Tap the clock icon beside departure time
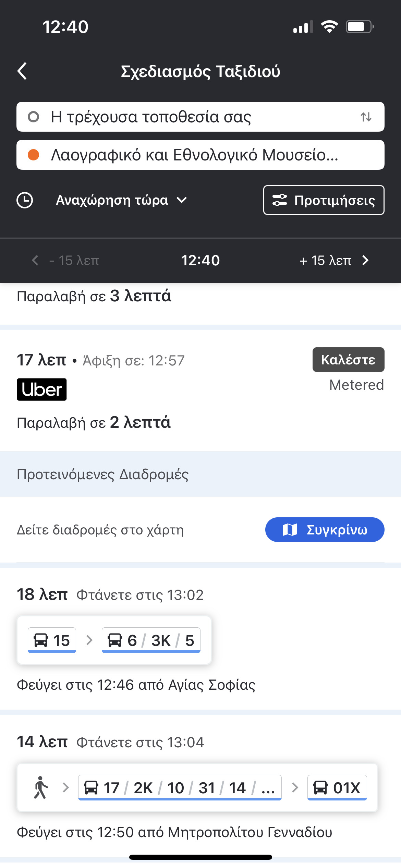The image size is (401, 868). (25, 200)
